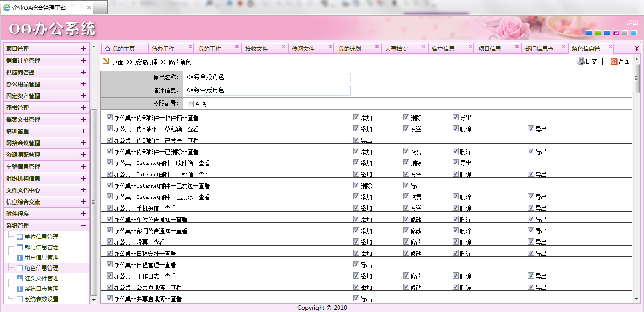Viewport: 644px width, 312px height.
Task: Click the 退出 logout link
Action: (x=632, y=23)
